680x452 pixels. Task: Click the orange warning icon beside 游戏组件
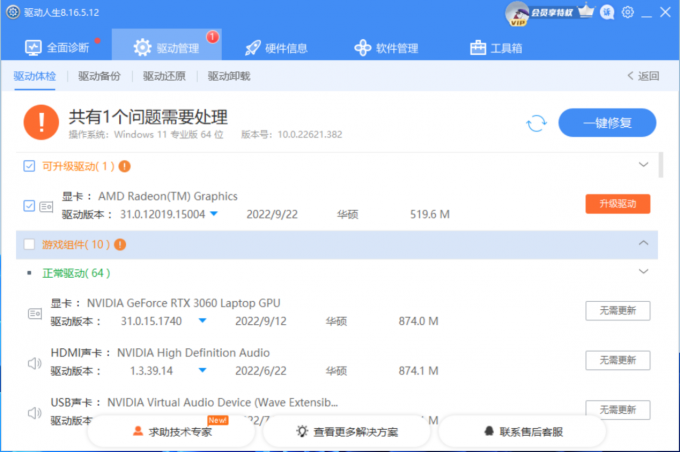tap(120, 244)
